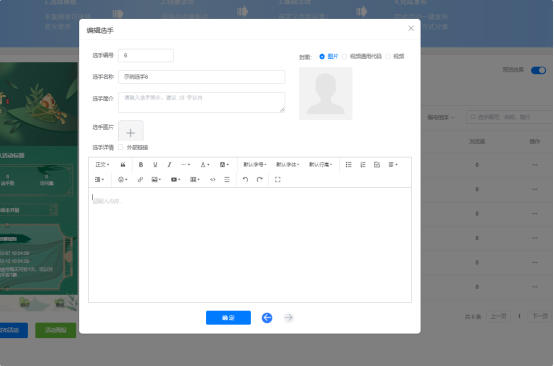Click page number 1 in the background pagination
Screen dimensions: 554x366
click(x=519, y=316)
